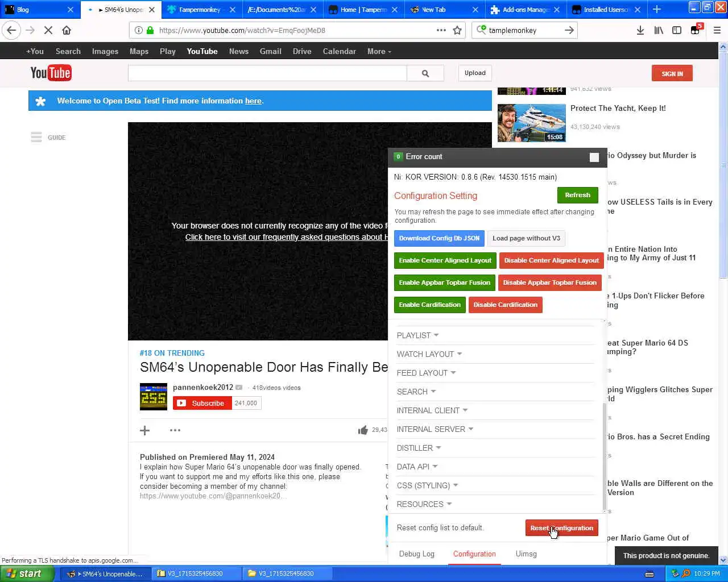
Task: Expand the PLAYLIST section
Action: pos(418,335)
